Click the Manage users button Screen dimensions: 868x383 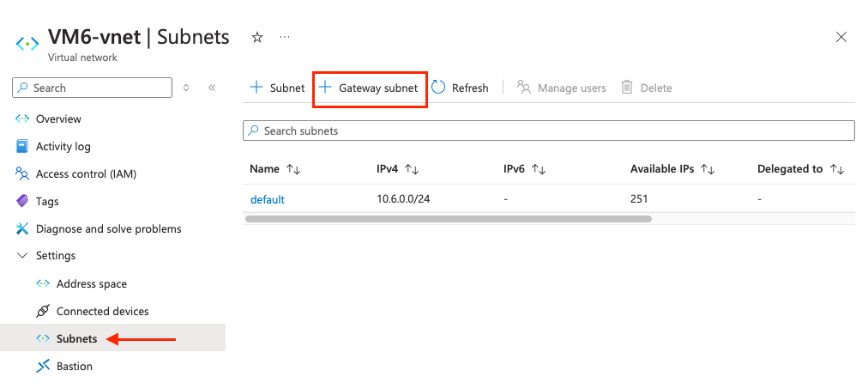[x=561, y=88]
